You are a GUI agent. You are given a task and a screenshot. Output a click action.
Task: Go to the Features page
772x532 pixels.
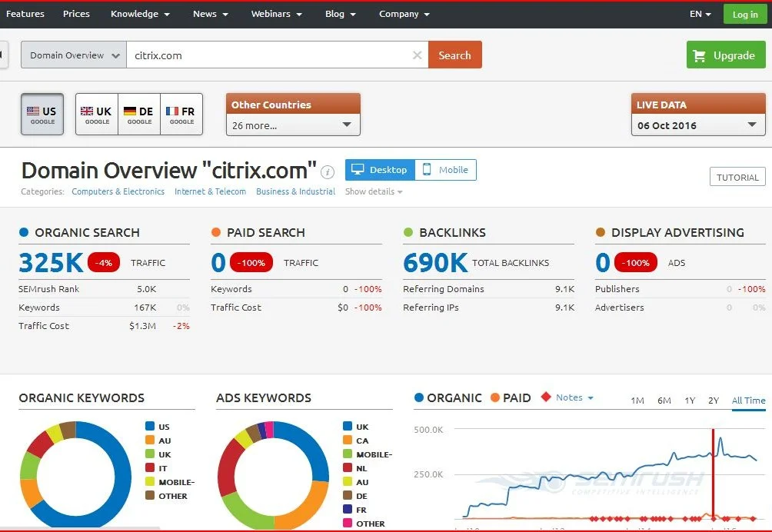point(25,14)
